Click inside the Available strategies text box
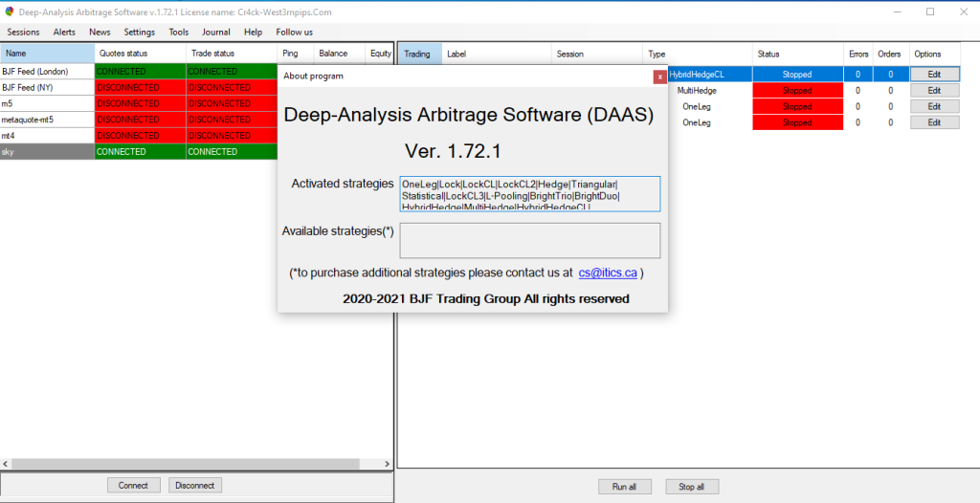The height and width of the screenshot is (503, 980). 530,241
